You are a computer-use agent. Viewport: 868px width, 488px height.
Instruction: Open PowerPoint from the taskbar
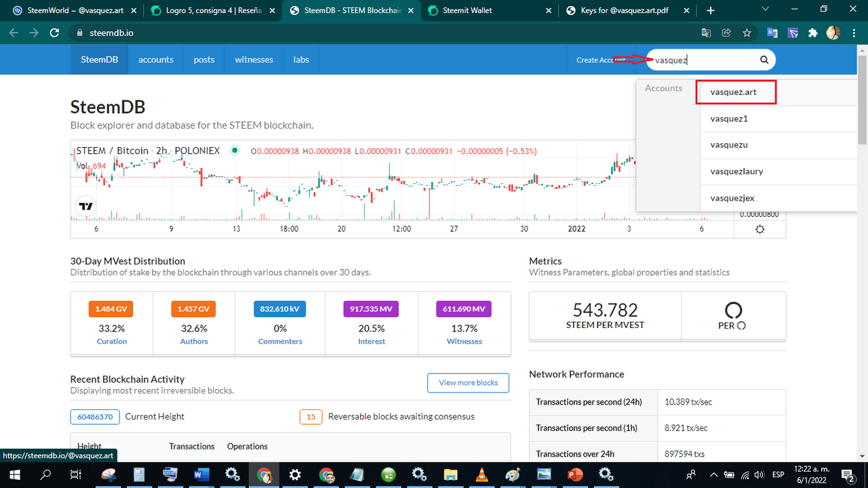pos(575,474)
